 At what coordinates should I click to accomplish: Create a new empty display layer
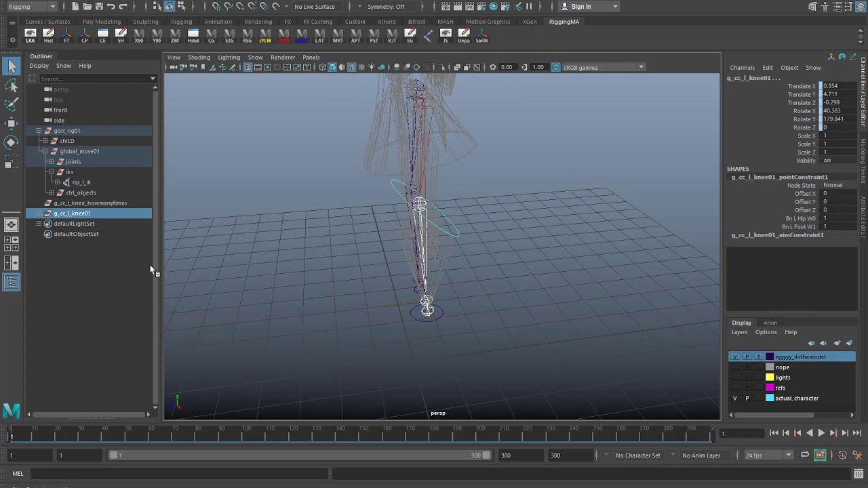(837, 343)
